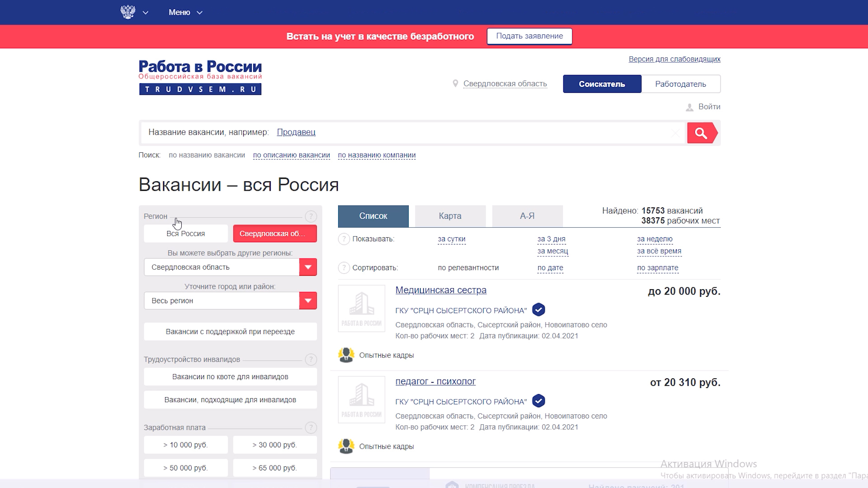Search по названию вакансии option
The image size is (868, 488).
[x=207, y=155]
